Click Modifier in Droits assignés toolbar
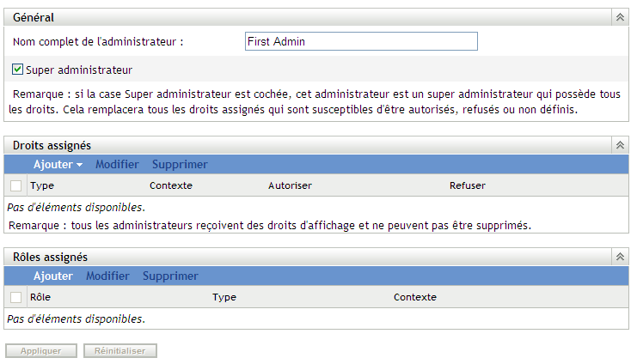 (117, 164)
